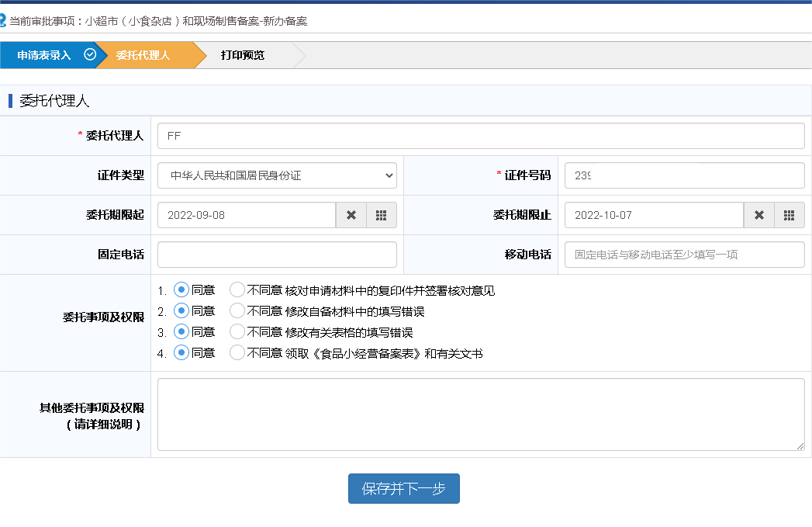The image size is (812, 527).
Task: Select 同意 for item 2 修改自备材料
Action: (x=181, y=311)
